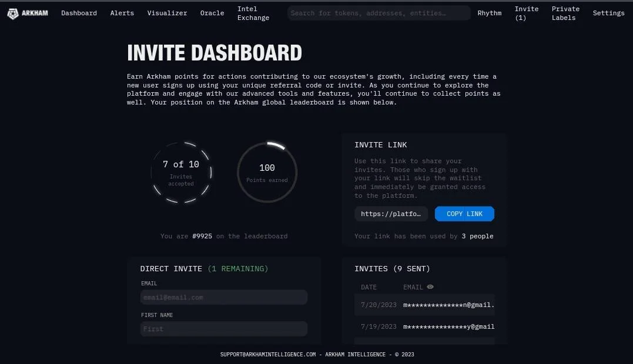Click the 3 people link usage text
Image resolution: width=633 pixels, height=364 pixels.
[478, 236]
